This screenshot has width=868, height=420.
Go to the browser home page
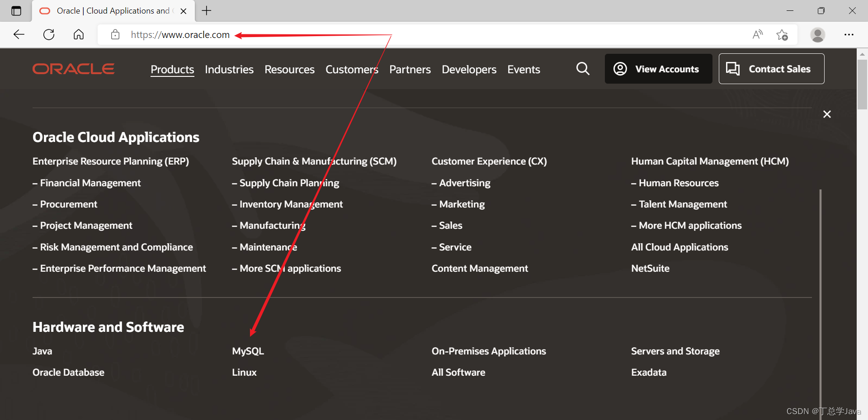(79, 34)
